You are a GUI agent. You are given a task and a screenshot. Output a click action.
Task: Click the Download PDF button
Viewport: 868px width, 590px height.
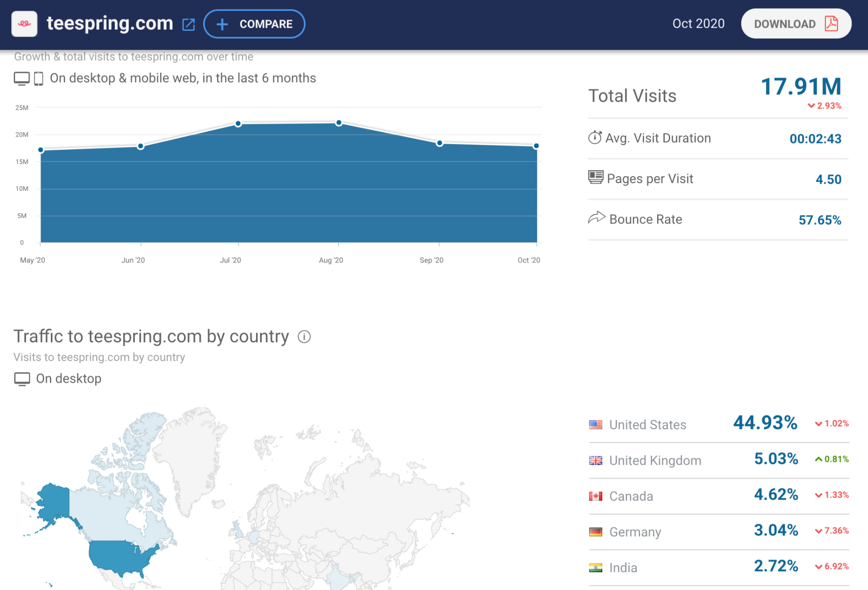(796, 24)
